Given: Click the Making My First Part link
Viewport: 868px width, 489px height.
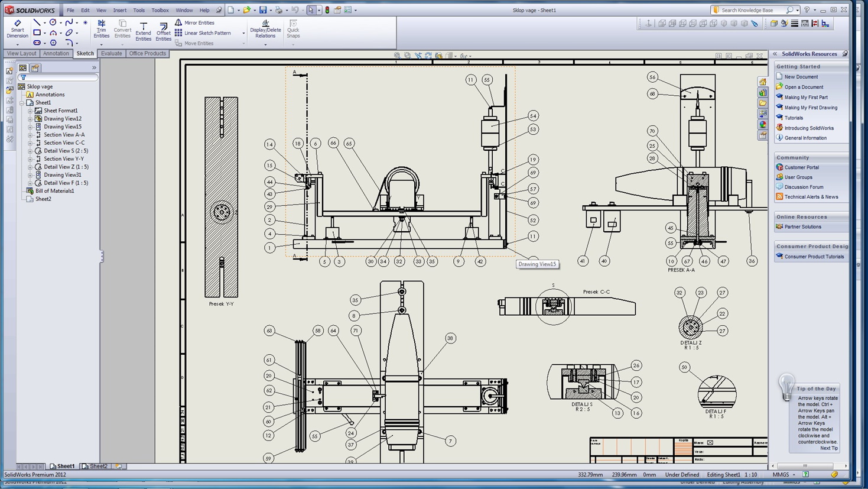Looking at the screenshot, I should [x=805, y=97].
